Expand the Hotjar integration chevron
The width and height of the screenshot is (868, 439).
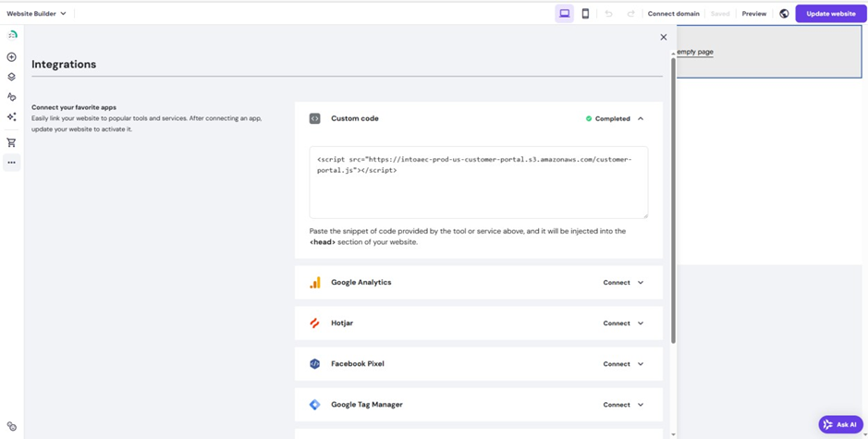(641, 323)
